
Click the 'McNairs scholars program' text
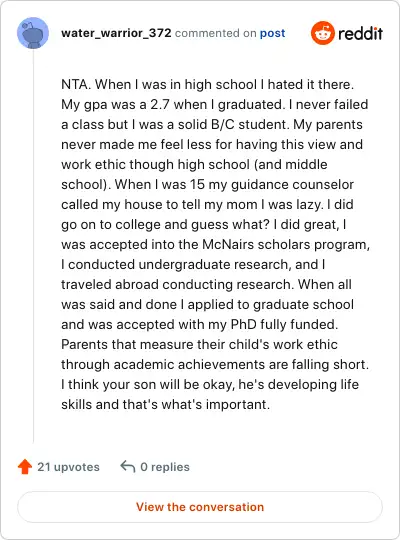coord(286,245)
